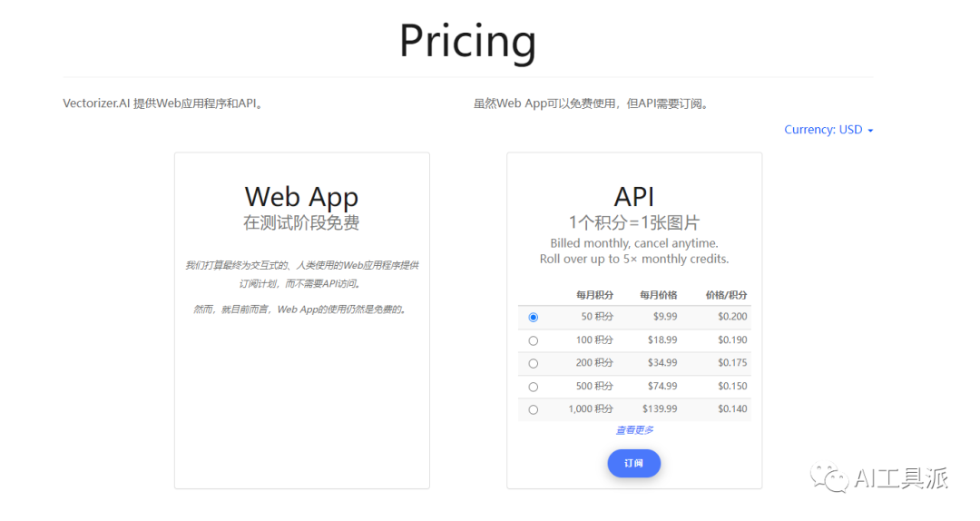Click the $0.175 price-per-credit cell
The image size is (980, 521).
click(732, 363)
